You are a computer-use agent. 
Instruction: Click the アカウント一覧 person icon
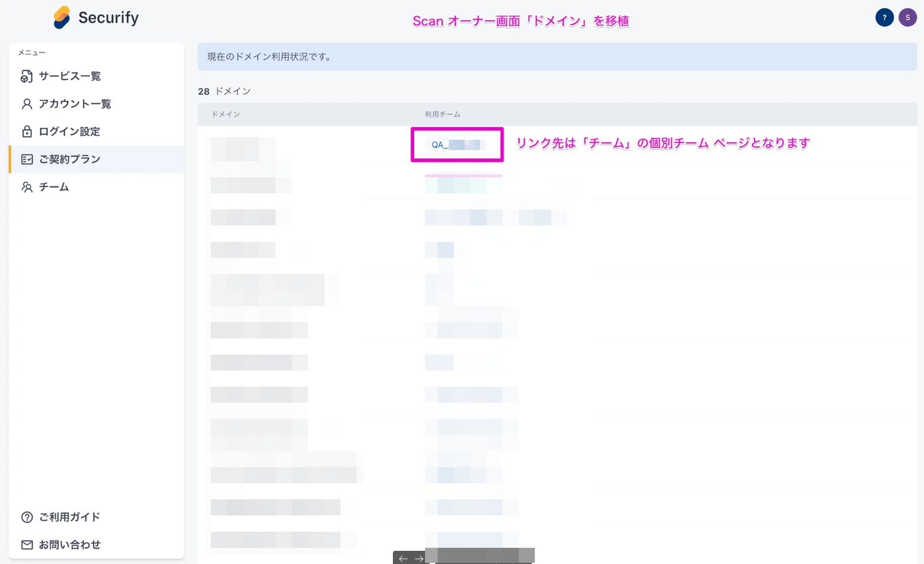click(x=27, y=104)
